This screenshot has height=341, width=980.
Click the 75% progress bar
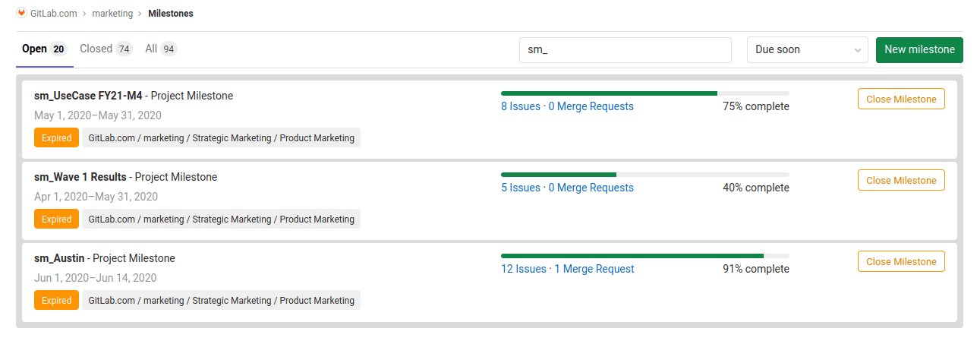[645, 93]
